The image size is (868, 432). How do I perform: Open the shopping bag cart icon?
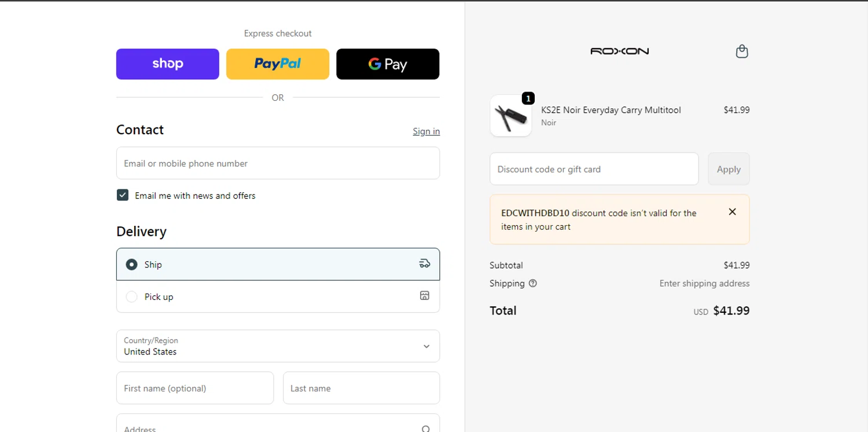(742, 52)
